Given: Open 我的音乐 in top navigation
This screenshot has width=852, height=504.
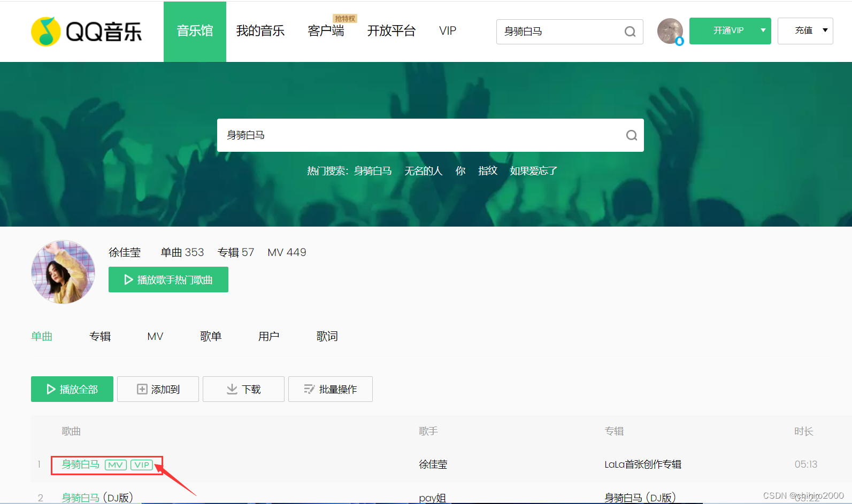Looking at the screenshot, I should (x=260, y=31).
